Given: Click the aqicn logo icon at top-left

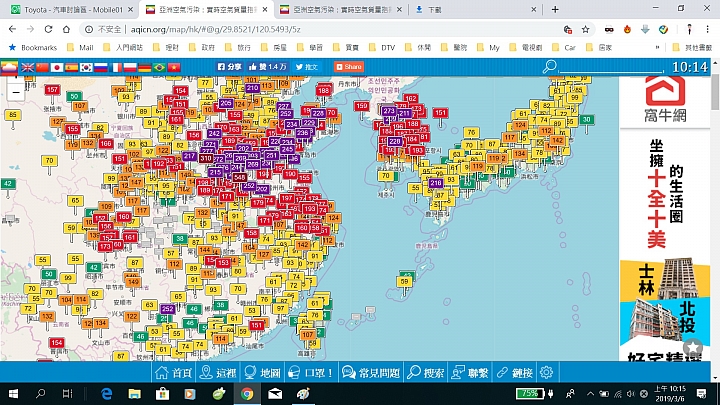Looking at the screenshot, I should (x=9, y=66).
